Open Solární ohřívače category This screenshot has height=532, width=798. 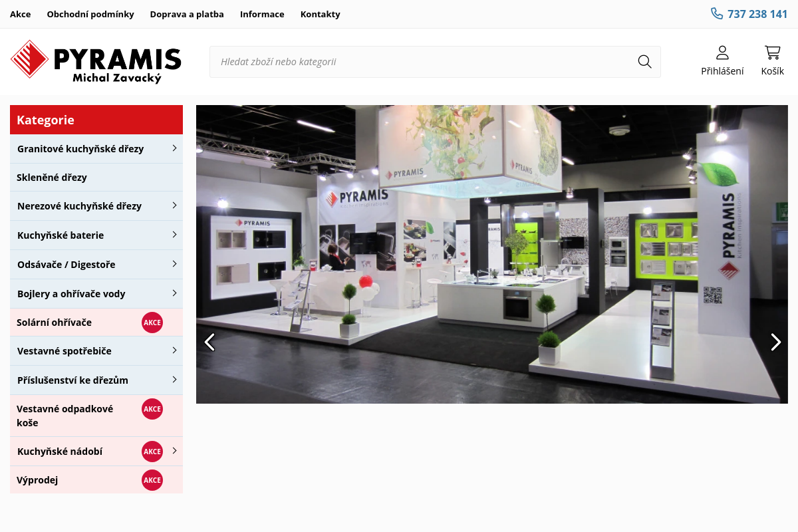tap(96, 323)
